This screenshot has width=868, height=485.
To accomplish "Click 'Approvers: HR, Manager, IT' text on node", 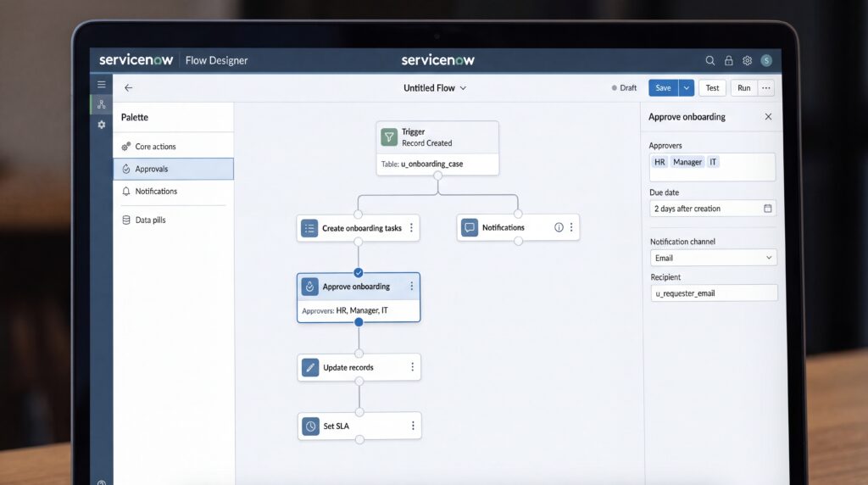I will point(345,310).
